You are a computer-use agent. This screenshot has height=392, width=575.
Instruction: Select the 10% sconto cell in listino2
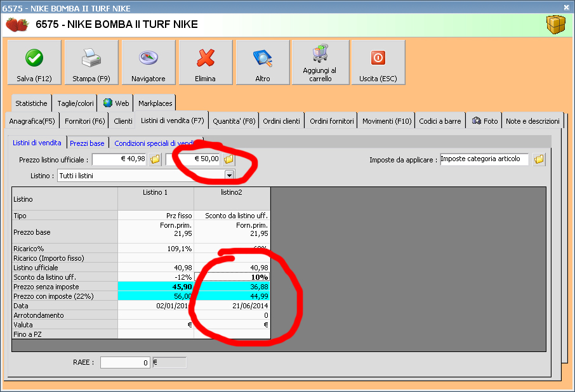click(x=232, y=277)
